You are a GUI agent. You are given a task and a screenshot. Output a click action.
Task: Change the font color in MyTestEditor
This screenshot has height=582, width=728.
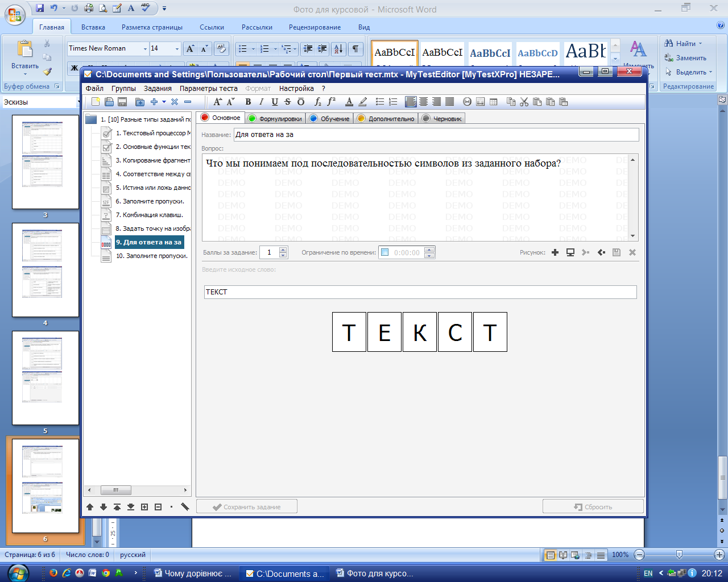tap(349, 102)
